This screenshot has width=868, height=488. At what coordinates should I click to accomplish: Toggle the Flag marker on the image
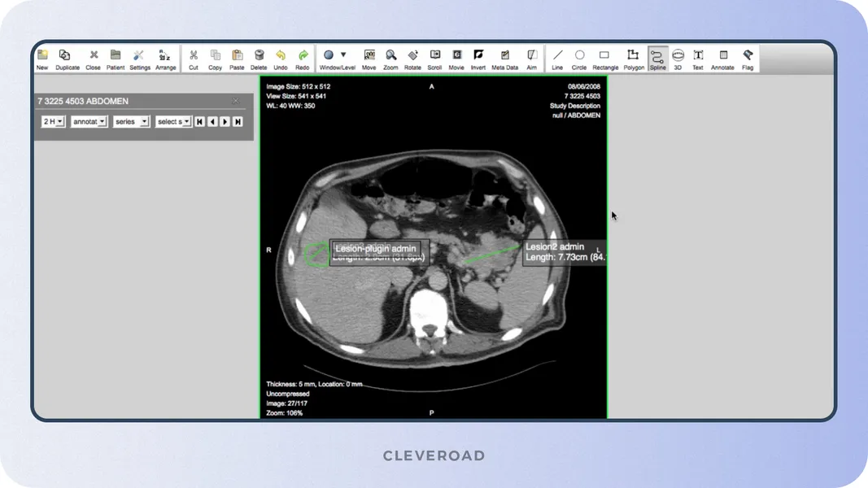pyautogui.click(x=748, y=57)
